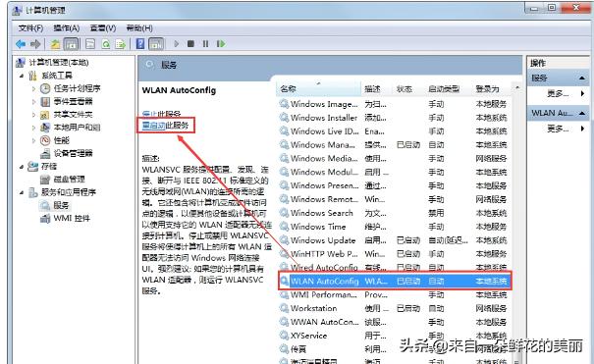Viewport: 594px width, 364px height.
Task: Open the 操作(A) menu
Action: [67, 28]
